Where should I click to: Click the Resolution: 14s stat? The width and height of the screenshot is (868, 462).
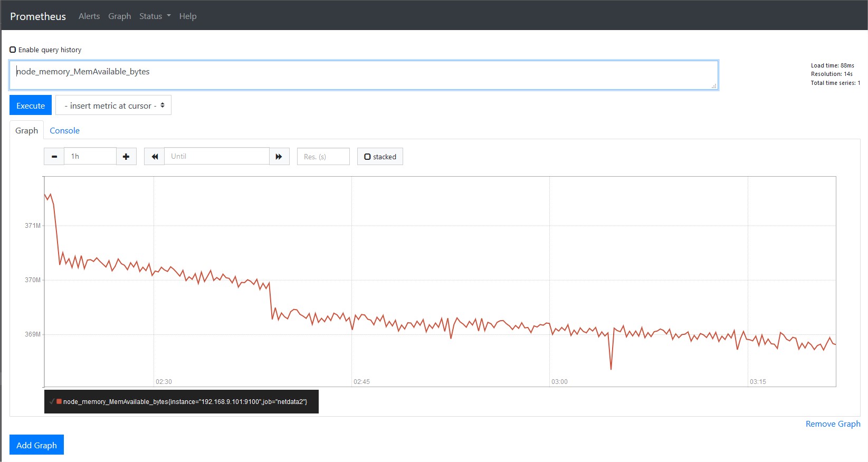coord(832,74)
